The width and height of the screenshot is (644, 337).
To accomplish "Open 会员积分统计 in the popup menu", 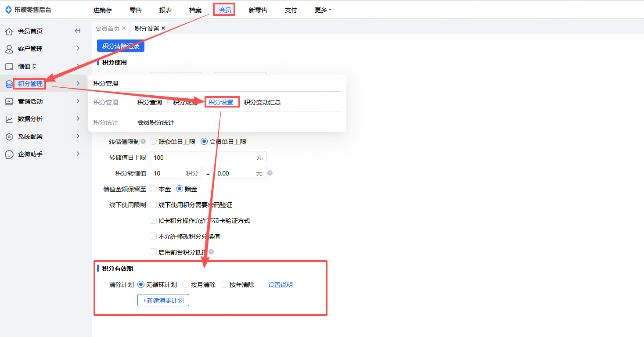I will [x=156, y=122].
